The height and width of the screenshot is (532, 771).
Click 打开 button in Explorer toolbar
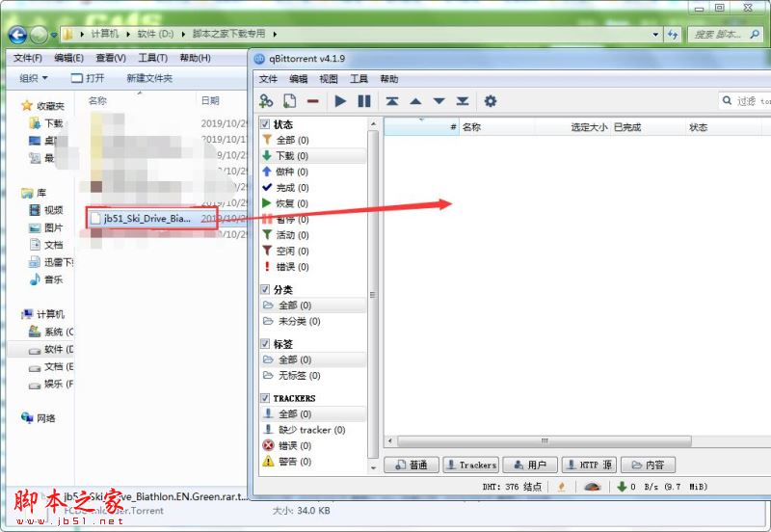click(x=88, y=78)
